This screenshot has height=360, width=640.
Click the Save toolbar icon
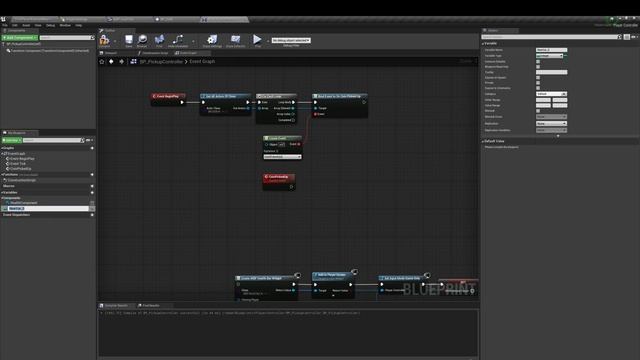tap(129, 40)
